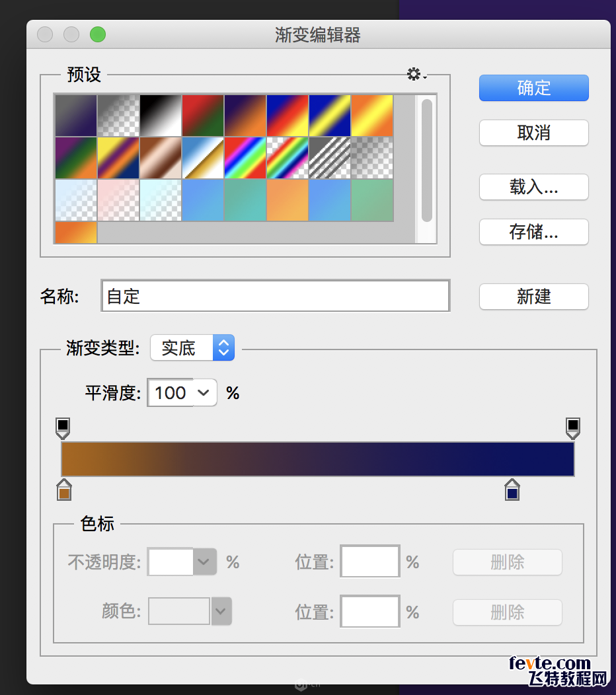Click the 位置 field beside 颜色
Screen dimensions: 616x695
click(x=370, y=611)
